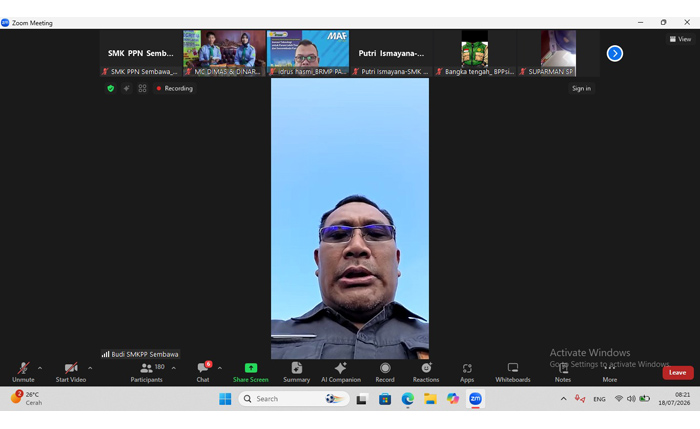This screenshot has width=700, height=429.
Task: Start Video with the camera button
Action: click(x=71, y=372)
